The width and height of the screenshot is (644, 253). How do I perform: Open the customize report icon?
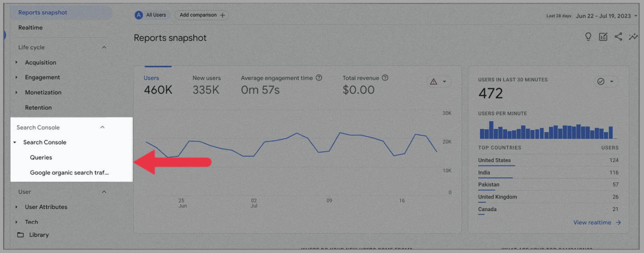click(x=603, y=37)
